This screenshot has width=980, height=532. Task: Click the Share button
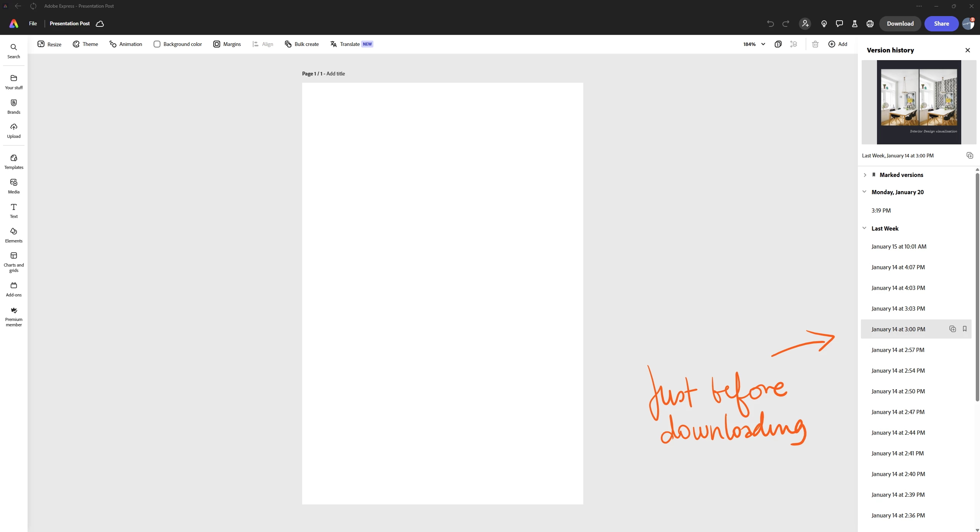tap(941, 24)
